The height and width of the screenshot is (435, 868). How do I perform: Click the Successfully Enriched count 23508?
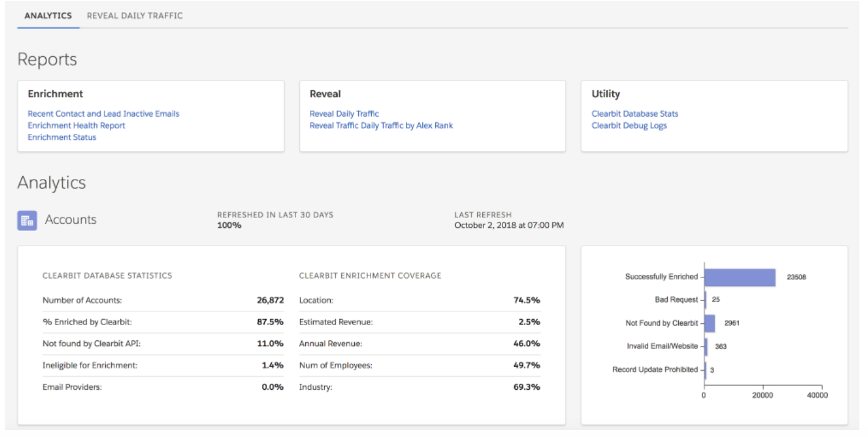click(x=797, y=277)
